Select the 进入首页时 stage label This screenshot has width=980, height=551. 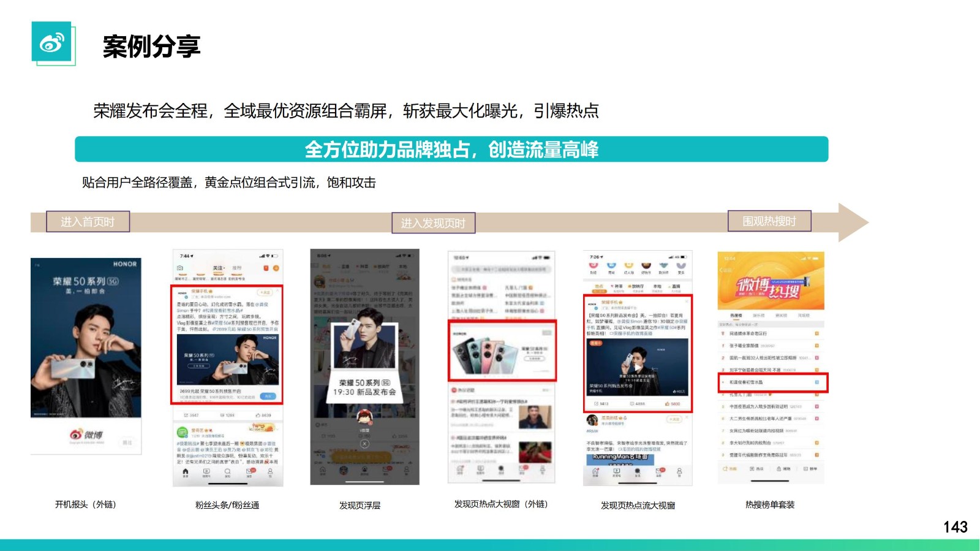coord(88,222)
